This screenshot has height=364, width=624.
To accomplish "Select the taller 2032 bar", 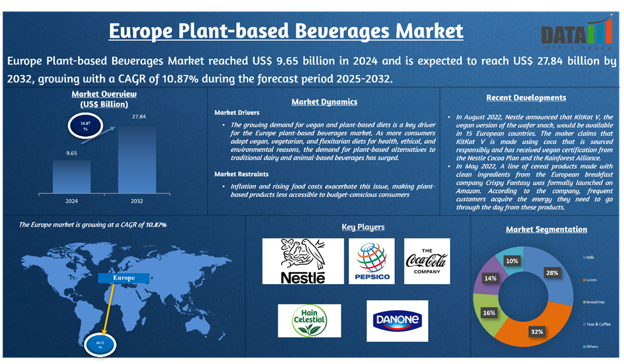I will [137, 160].
